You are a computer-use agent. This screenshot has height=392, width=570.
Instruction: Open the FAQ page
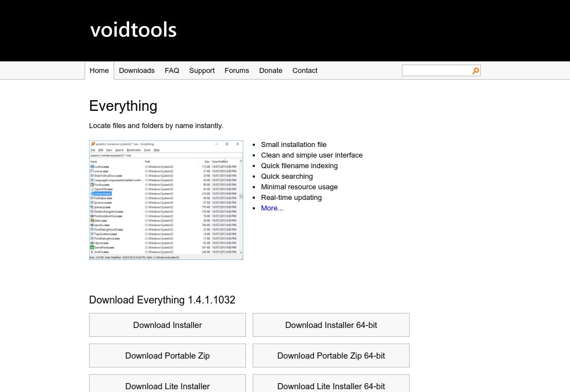[172, 71]
